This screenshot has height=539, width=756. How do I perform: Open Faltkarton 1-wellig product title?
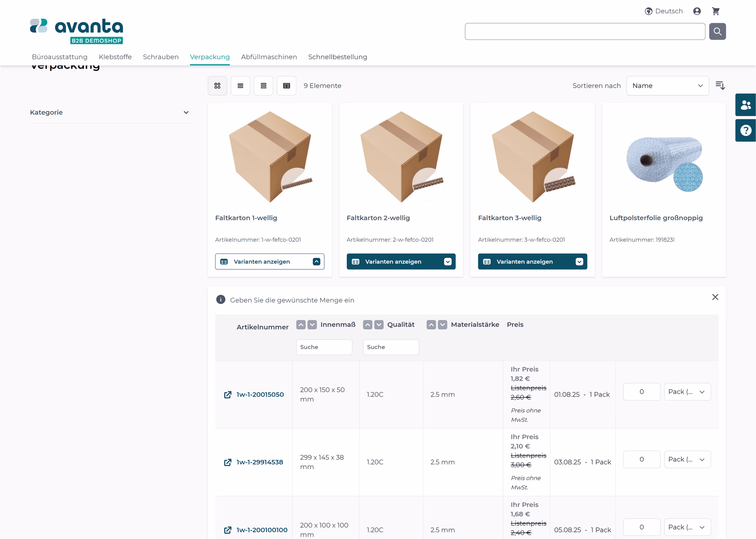pyautogui.click(x=246, y=218)
